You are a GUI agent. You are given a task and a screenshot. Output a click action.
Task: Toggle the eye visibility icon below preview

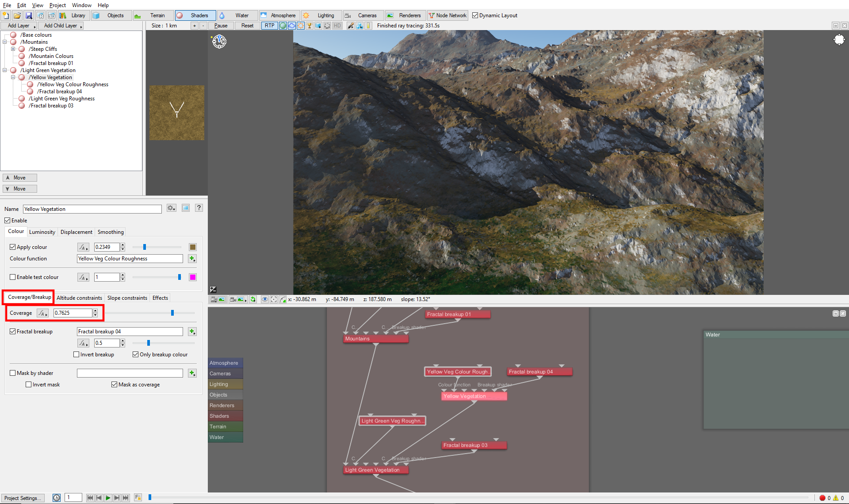[x=264, y=299]
